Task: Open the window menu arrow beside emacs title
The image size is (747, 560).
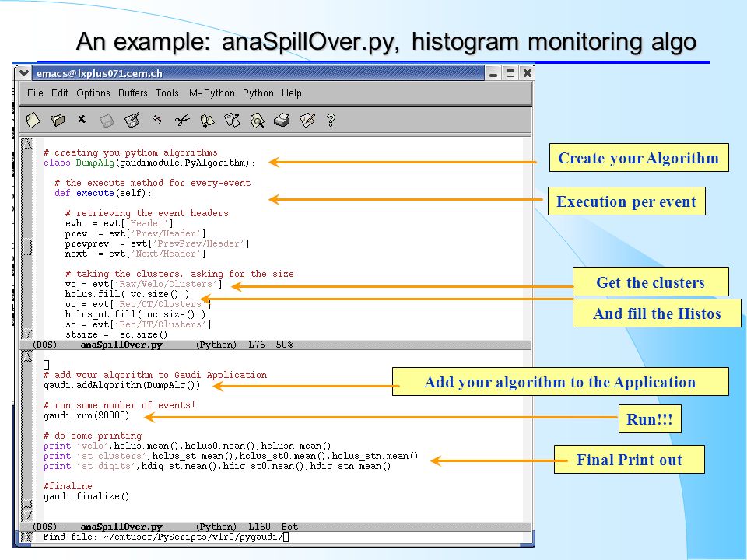Action: [23, 73]
